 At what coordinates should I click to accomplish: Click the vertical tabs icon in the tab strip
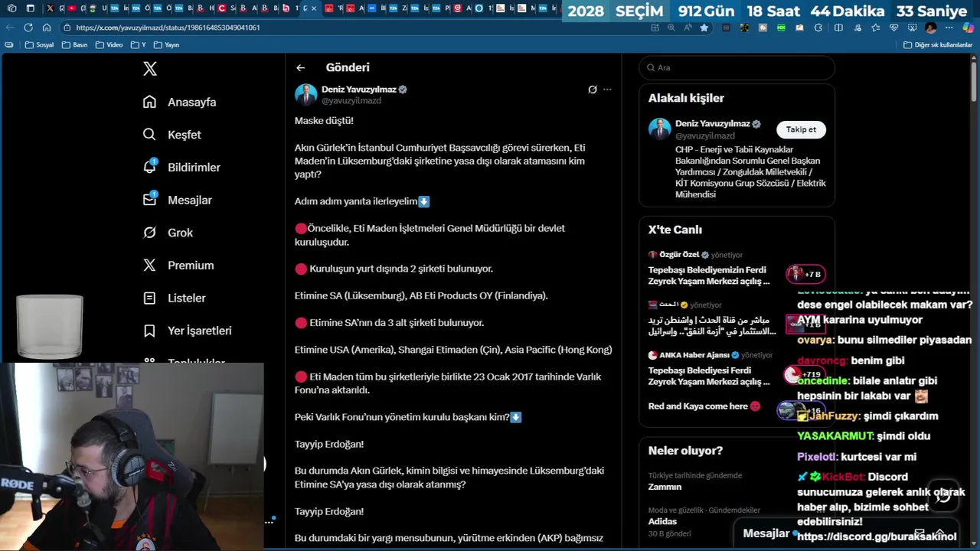coord(30,8)
